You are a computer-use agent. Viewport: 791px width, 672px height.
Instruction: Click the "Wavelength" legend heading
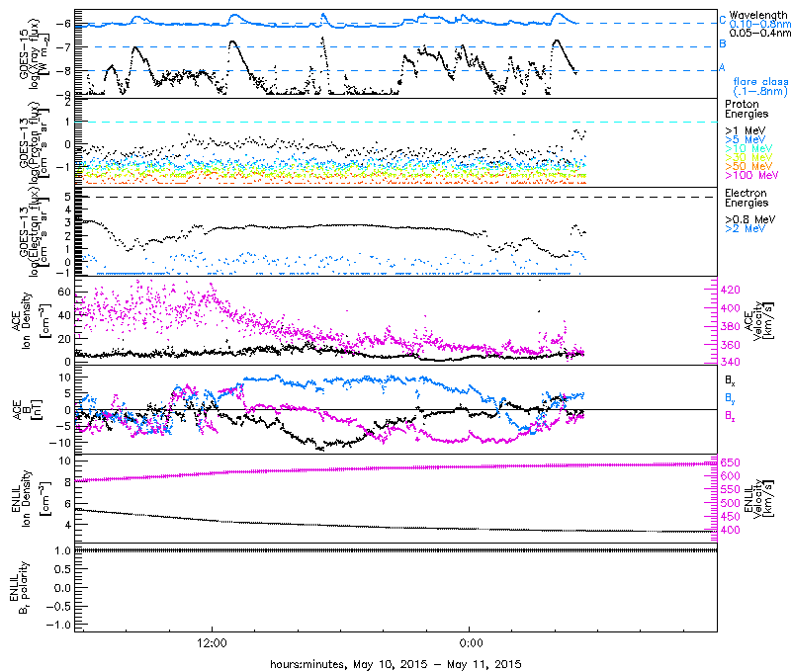(758, 15)
